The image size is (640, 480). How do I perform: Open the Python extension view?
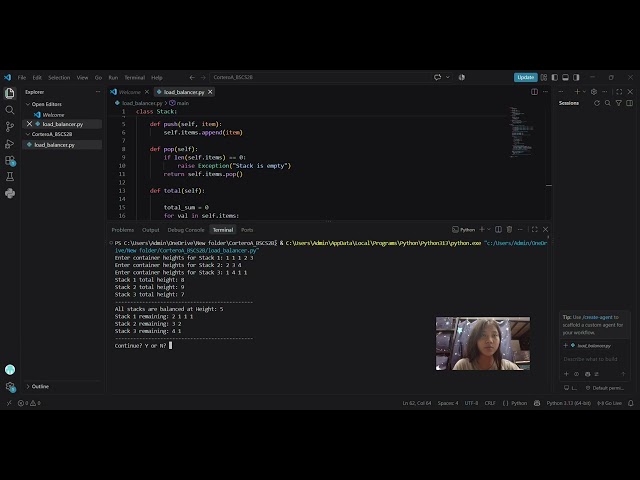[10, 193]
